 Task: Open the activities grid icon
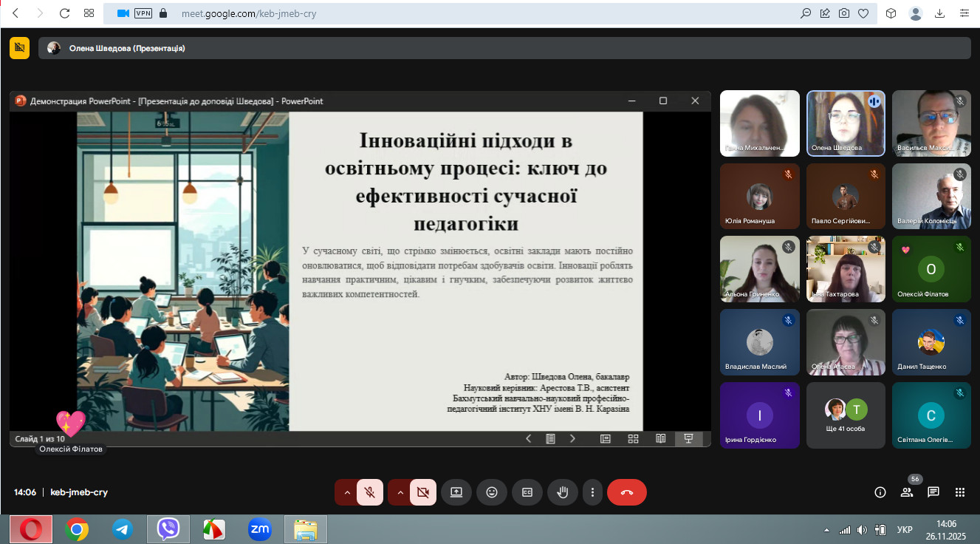pos(960,492)
